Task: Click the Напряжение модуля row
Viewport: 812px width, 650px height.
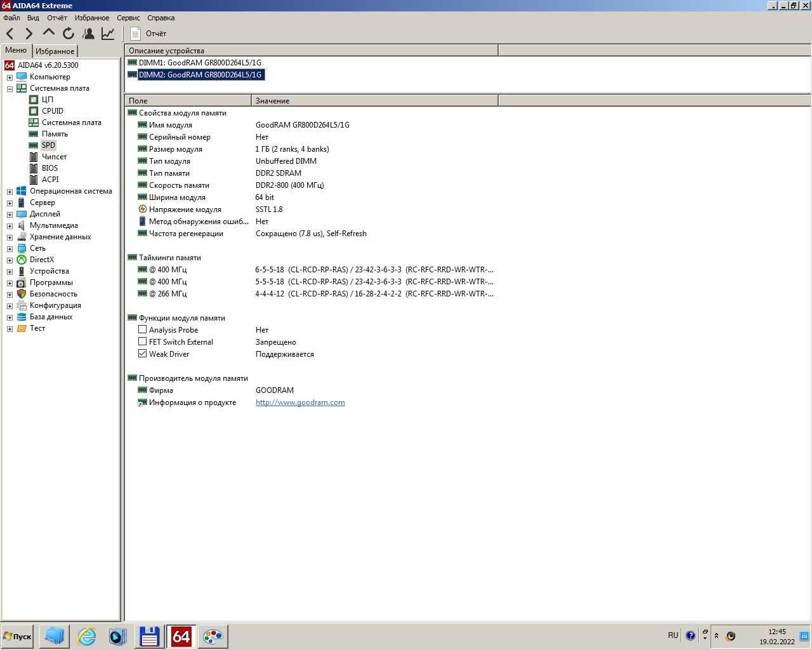Action: point(311,209)
